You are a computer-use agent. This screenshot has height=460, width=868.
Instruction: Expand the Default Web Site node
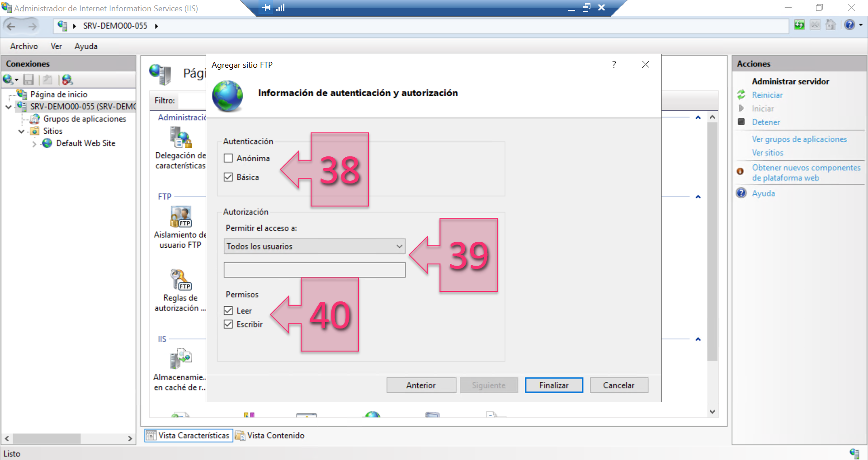[x=35, y=143]
